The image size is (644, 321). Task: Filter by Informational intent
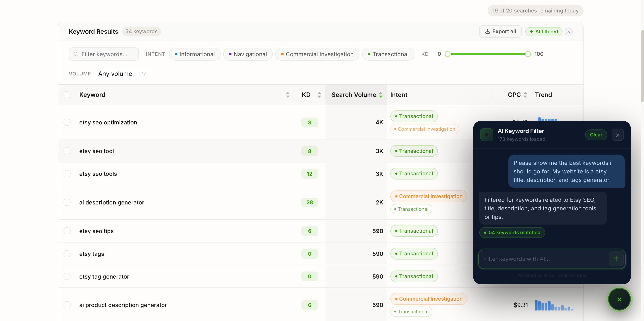(x=195, y=54)
